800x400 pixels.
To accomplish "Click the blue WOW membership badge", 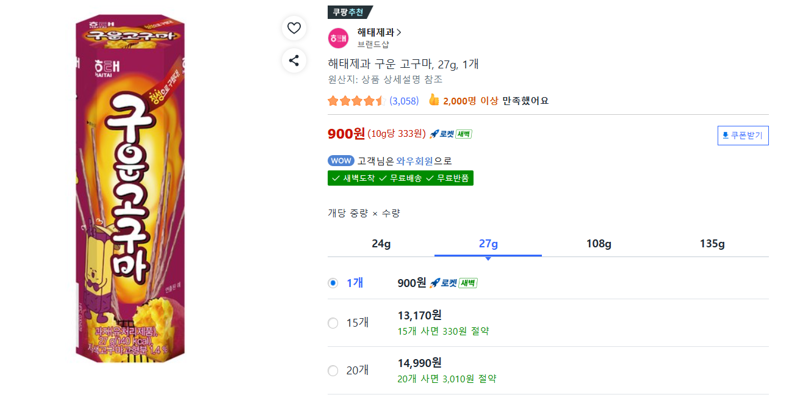I will (341, 161).
